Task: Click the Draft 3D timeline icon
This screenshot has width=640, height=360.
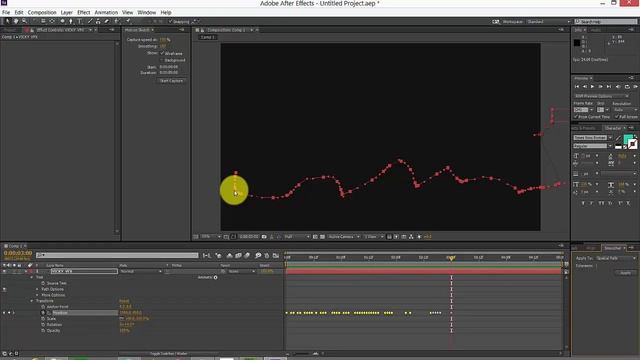Action: pos(219,256)
